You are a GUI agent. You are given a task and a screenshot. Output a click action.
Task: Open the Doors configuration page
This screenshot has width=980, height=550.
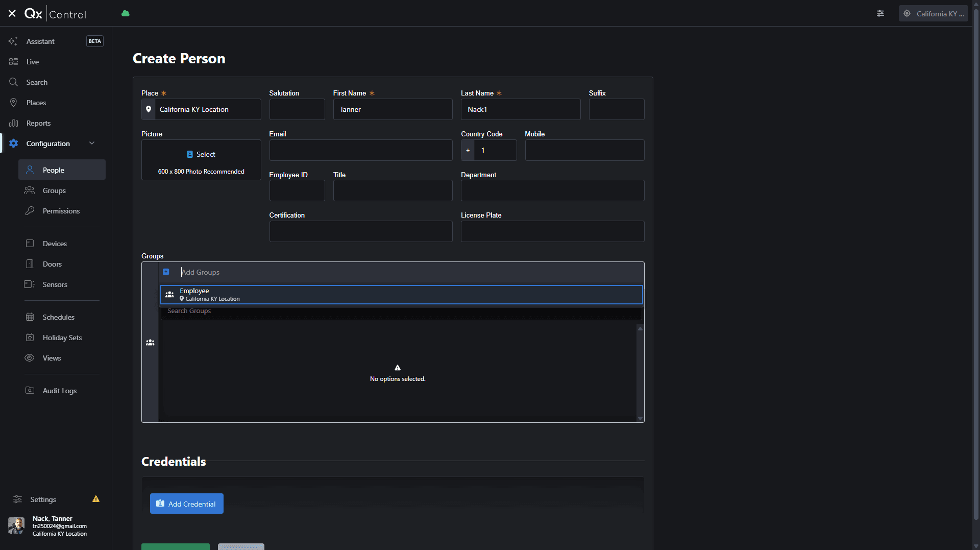pyautogui.click(x=62, y=264)
